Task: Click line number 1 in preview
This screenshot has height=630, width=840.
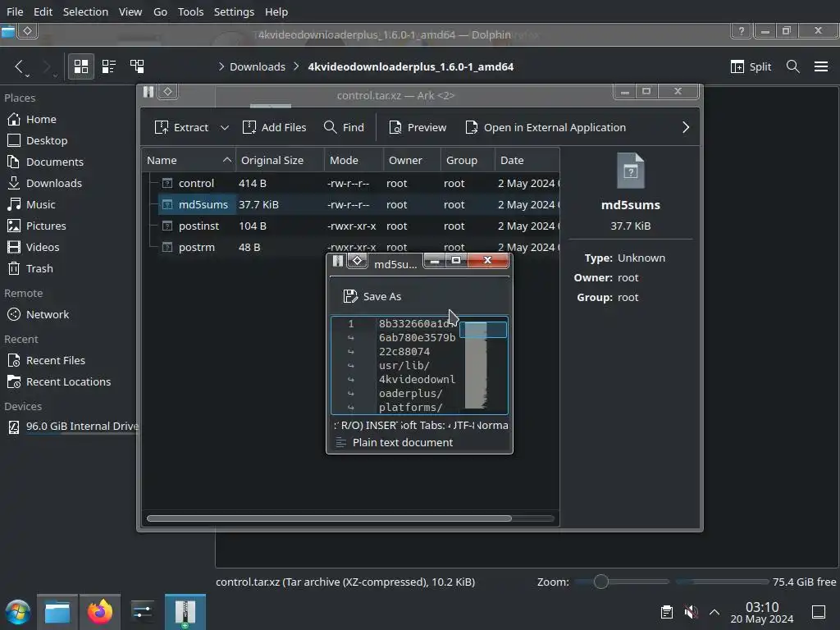Action: coord(351,323)
